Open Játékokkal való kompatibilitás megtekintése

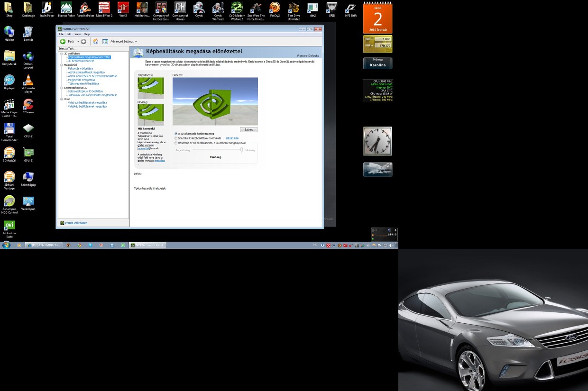click(92, 95)
